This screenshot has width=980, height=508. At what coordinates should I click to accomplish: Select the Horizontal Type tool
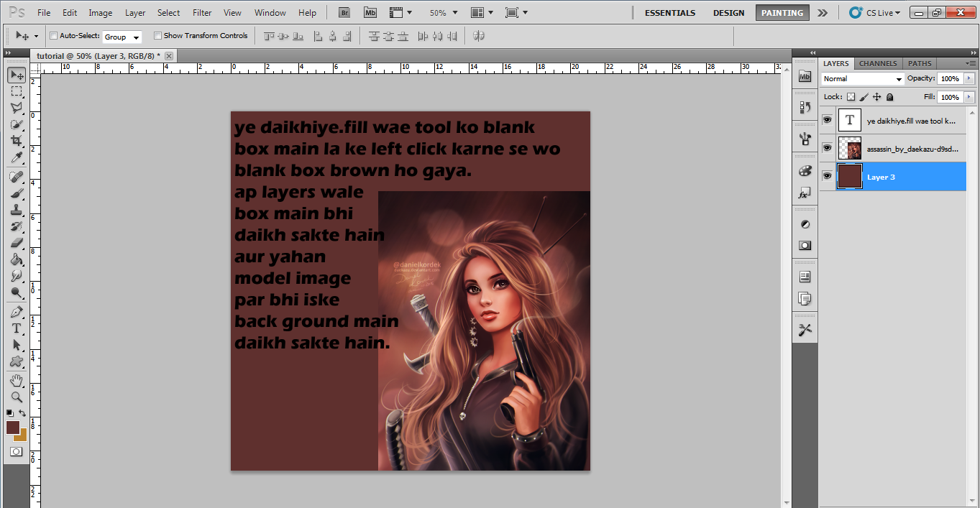16,328
